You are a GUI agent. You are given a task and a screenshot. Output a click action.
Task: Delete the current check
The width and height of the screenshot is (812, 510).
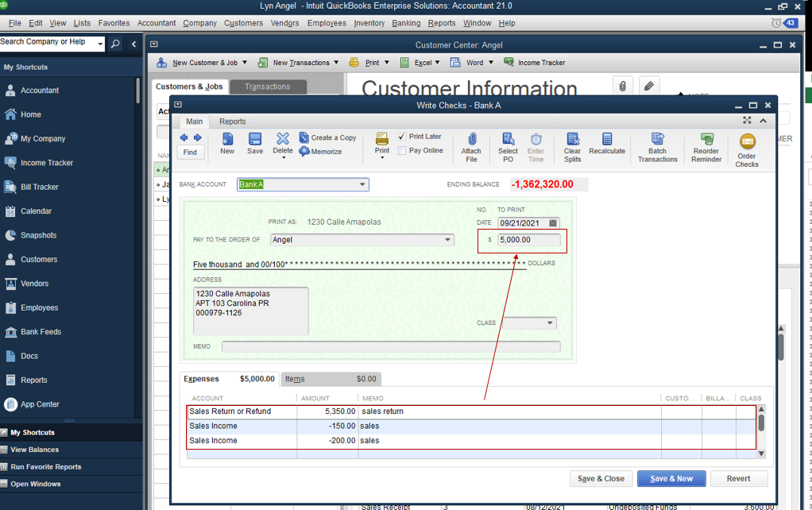[283, 143]
